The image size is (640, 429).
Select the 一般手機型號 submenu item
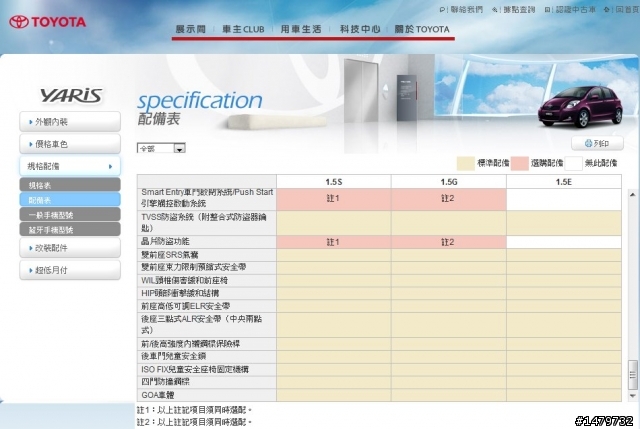[x=70, y=215]
